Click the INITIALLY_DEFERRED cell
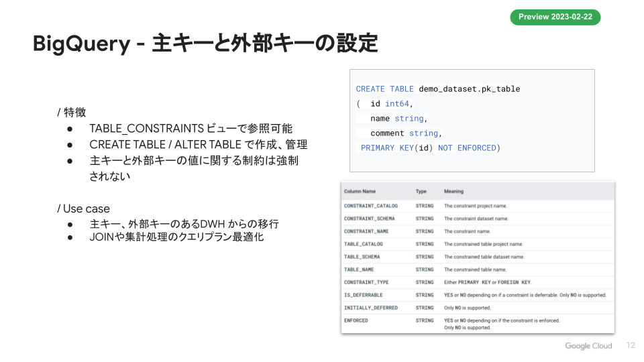The height and width of the screenshot is (362, 644). (371, 308)
